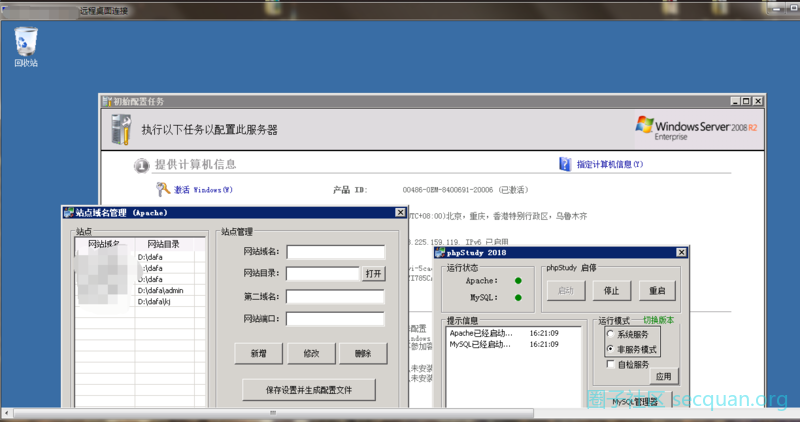The width and height of the screenshot is (800, 422).
Task: Click the help icon next to 指定计算机信息
Action: (x=565, y=164)
